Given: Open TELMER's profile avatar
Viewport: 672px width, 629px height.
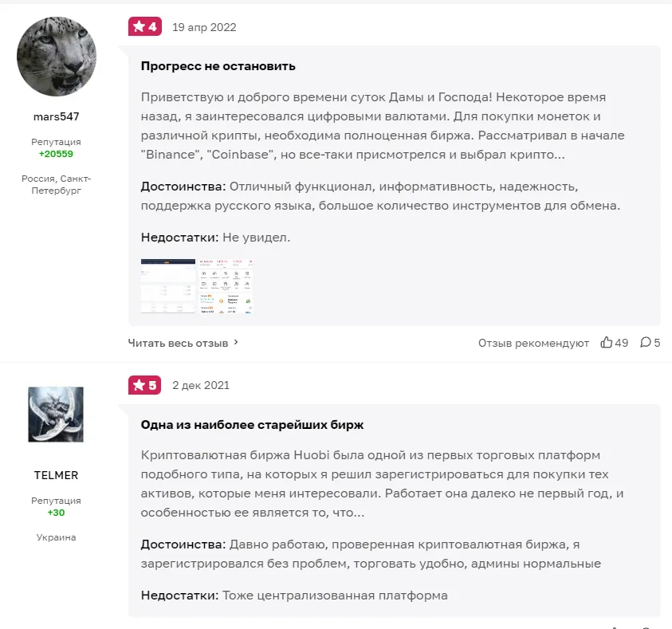Looking at the screenshot, I should (x=56, y=415).
